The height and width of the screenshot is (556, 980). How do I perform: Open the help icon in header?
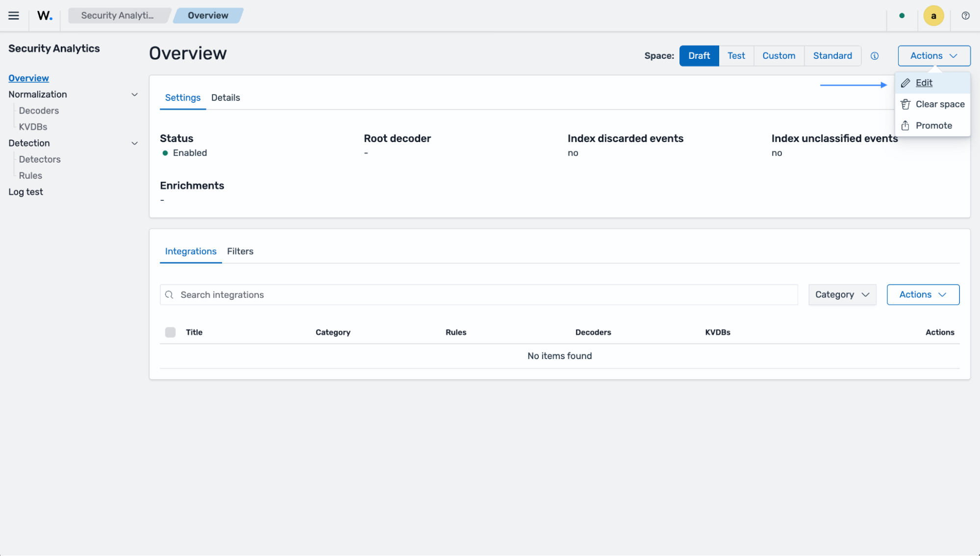[x=965, y=16]
